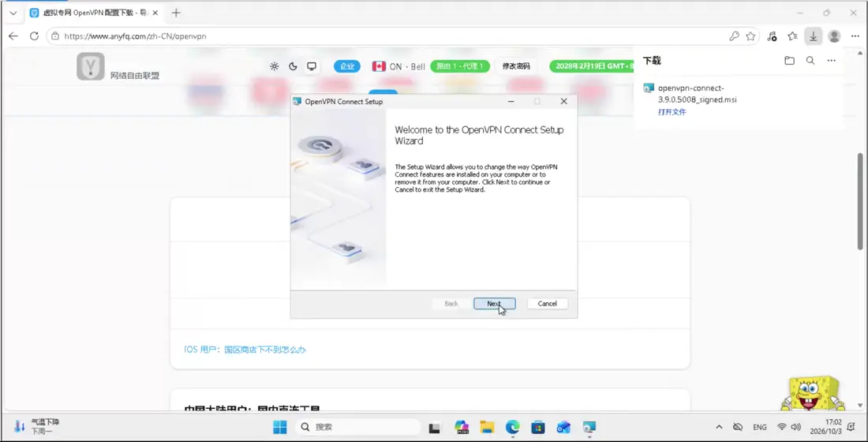Open the notifications bell icon
The image size is (868, 442).
852,427
